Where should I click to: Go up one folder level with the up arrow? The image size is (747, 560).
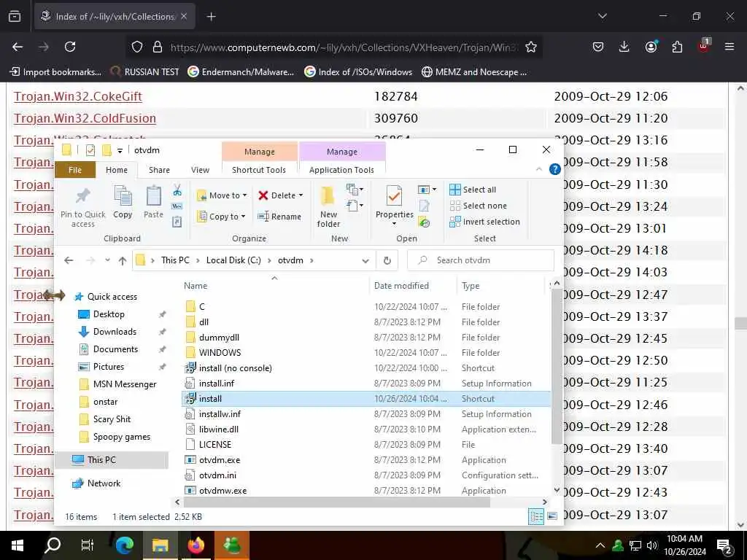pos(123,260)
